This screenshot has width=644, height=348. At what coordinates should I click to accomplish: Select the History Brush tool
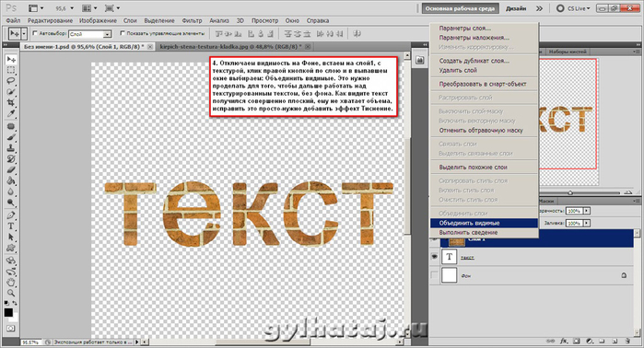click(11, 159)
